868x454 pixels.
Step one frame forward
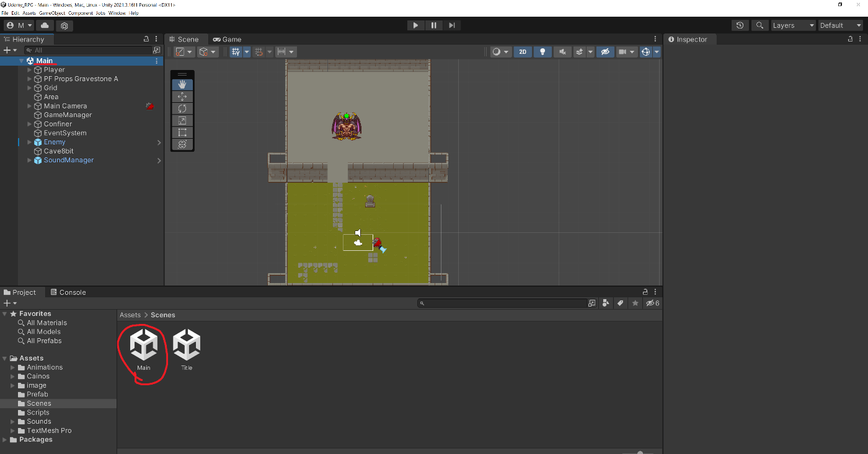click(452, 25)
